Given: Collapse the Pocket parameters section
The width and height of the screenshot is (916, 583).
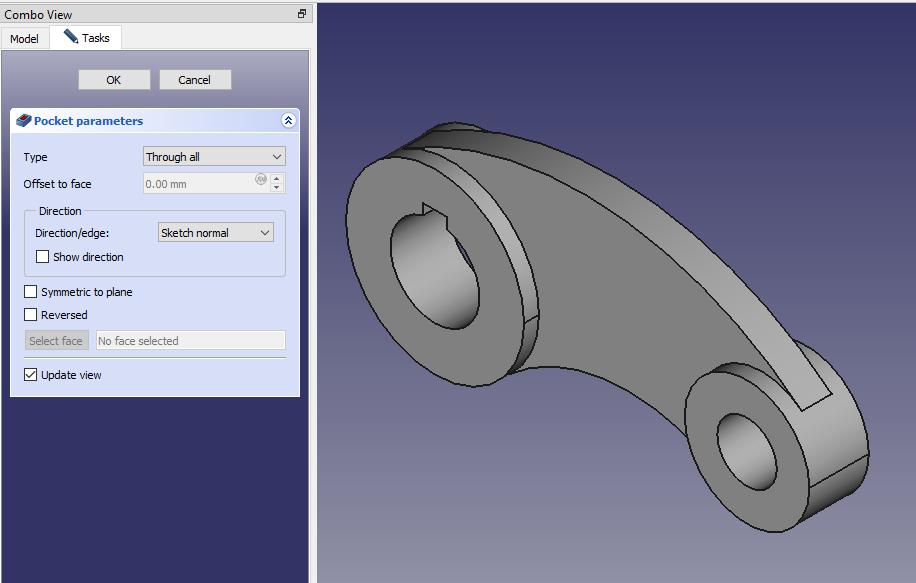Looking at the screenshot, I should click(x=288, y=121).
